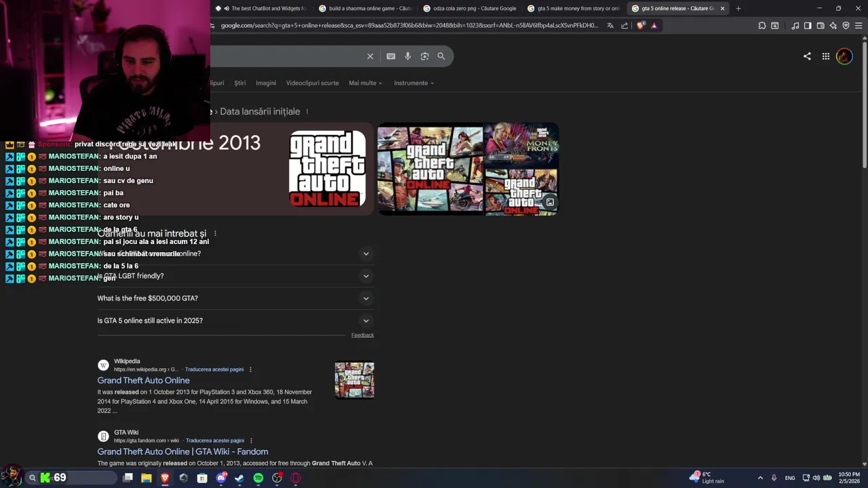
Task: Submit search with magnifier icon
Action: click(441, 56)
